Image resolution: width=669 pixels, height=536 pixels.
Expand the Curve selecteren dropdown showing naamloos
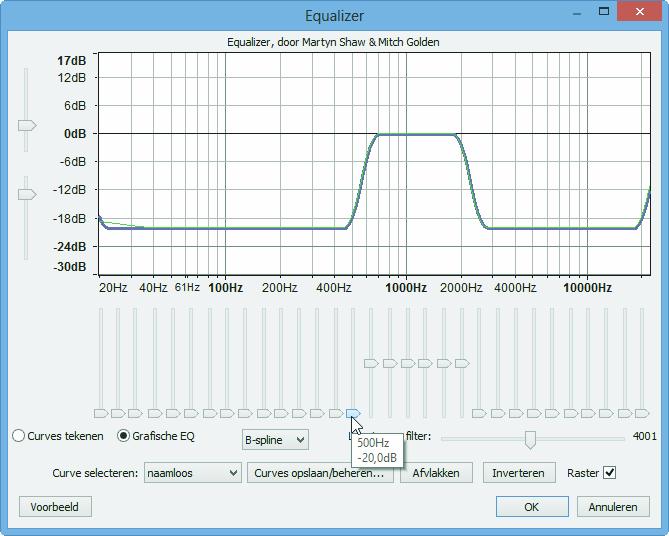[x=192, y=473]
